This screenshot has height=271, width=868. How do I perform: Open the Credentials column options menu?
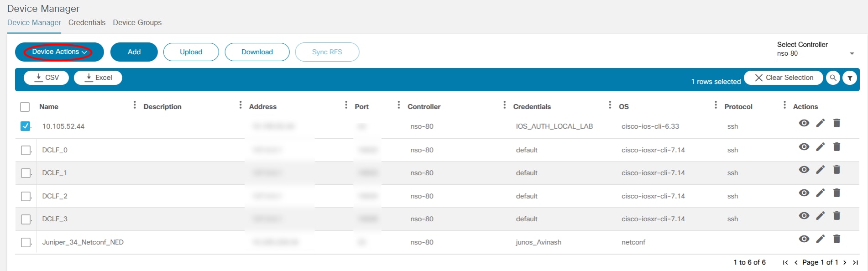610,105
